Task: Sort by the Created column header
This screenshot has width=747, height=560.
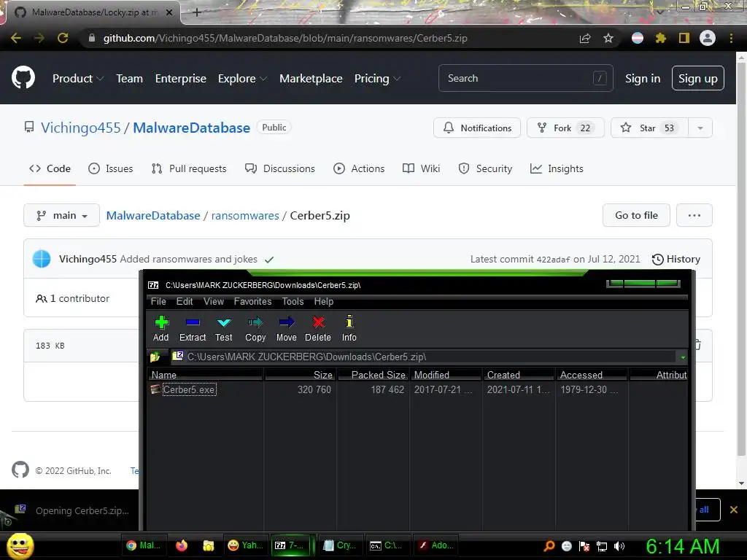Action: pyautogui.click(x=519, y=375)
